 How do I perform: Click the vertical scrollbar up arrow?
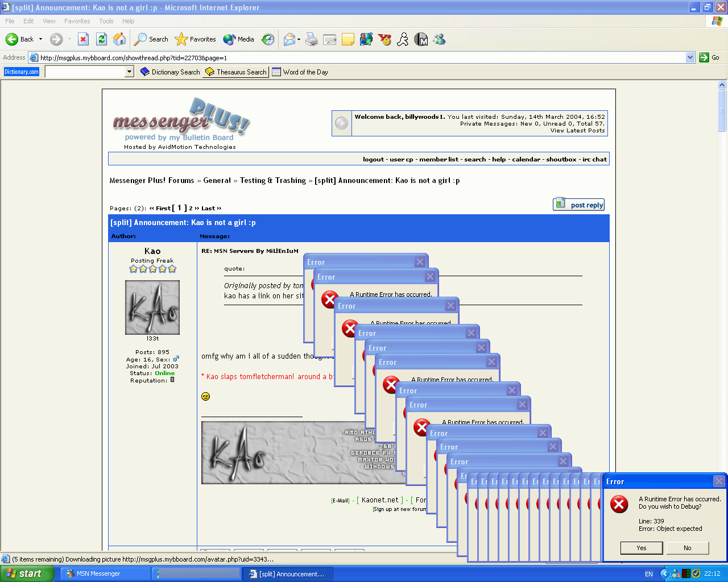click(x=722, y=85)
